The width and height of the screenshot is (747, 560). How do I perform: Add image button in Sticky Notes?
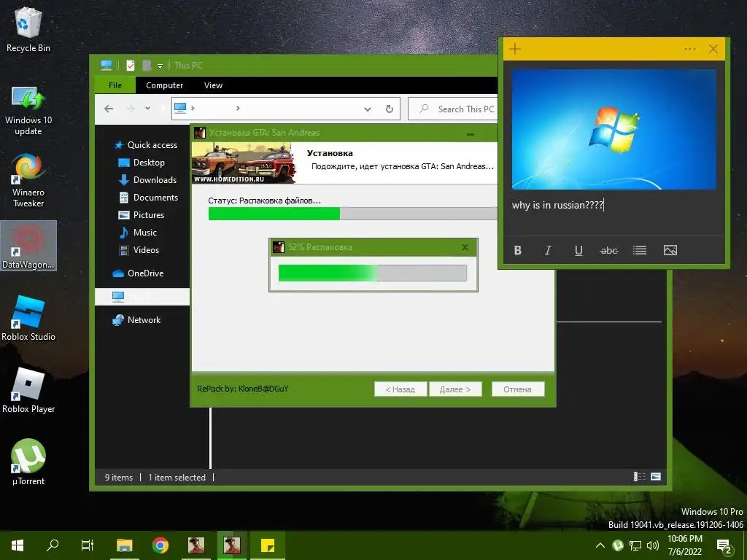pos(670,251)
